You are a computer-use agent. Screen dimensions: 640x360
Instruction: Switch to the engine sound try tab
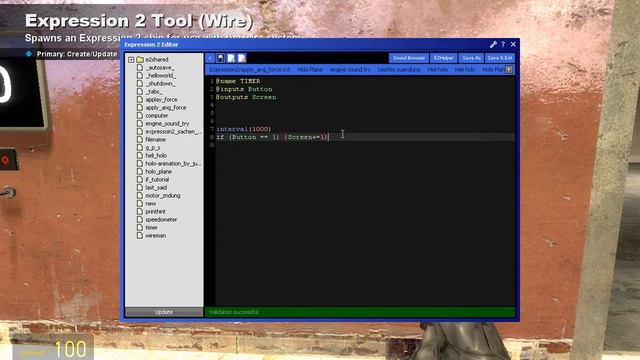tap(350, 70)
